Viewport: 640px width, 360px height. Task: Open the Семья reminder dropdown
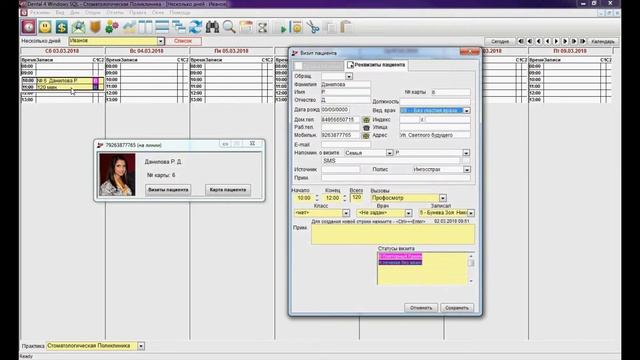pos(389,153)
